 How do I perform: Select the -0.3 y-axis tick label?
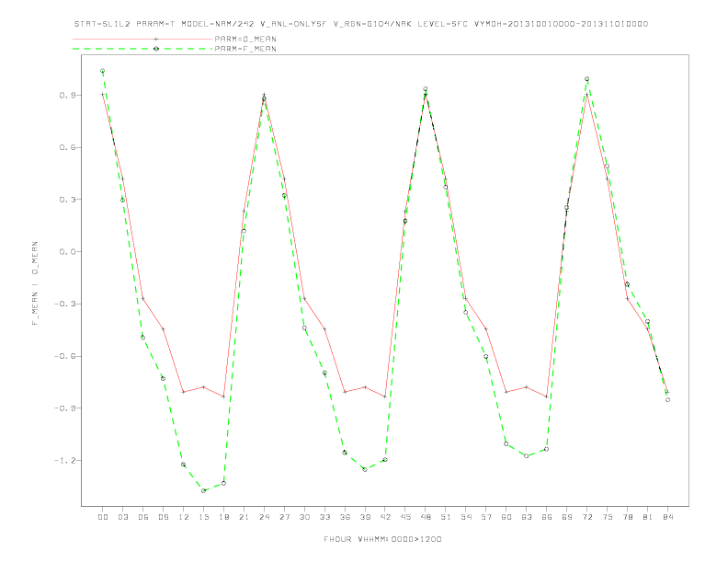point(65,304)
